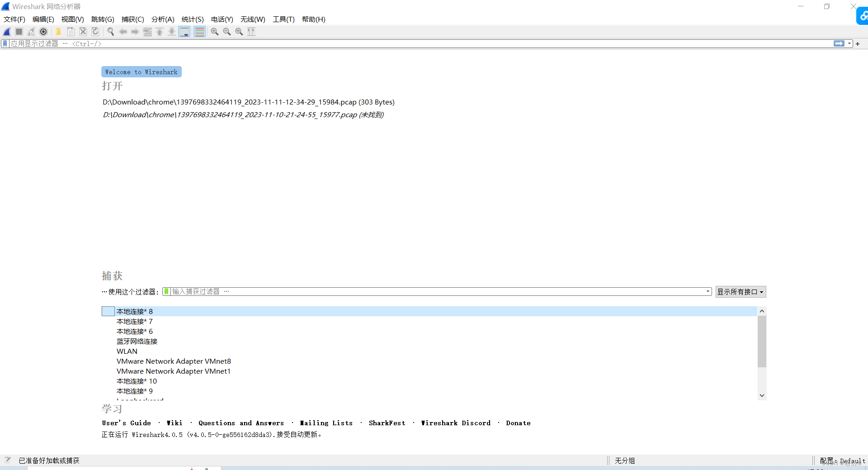This screenshot has width=868, height=470.
Task: Open the User's Guide link
Action: [126, 423]
